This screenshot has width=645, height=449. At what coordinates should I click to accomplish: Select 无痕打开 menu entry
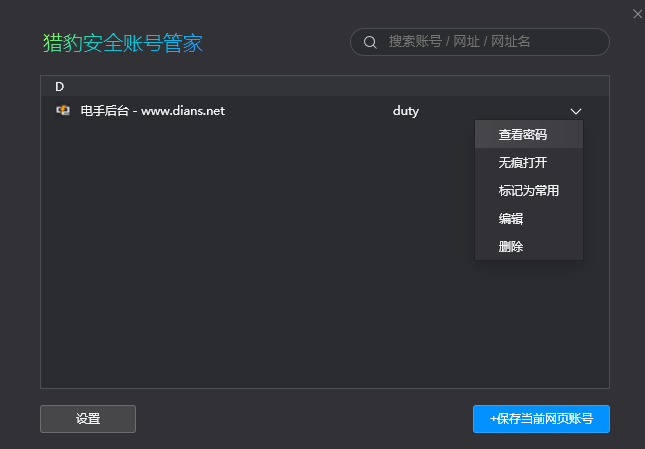click(529, 162)
